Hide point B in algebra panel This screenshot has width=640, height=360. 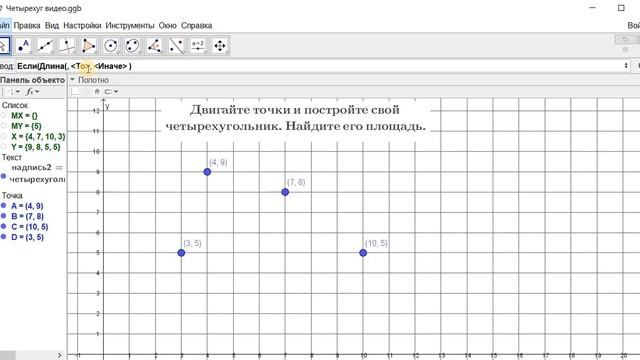3,216
